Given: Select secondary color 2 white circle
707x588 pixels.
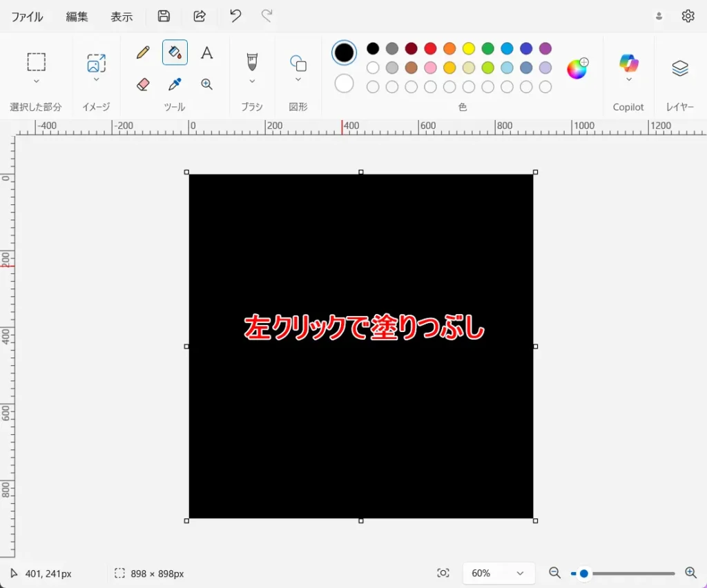Looking at the screenshot, I should click(x=344, y=84).
